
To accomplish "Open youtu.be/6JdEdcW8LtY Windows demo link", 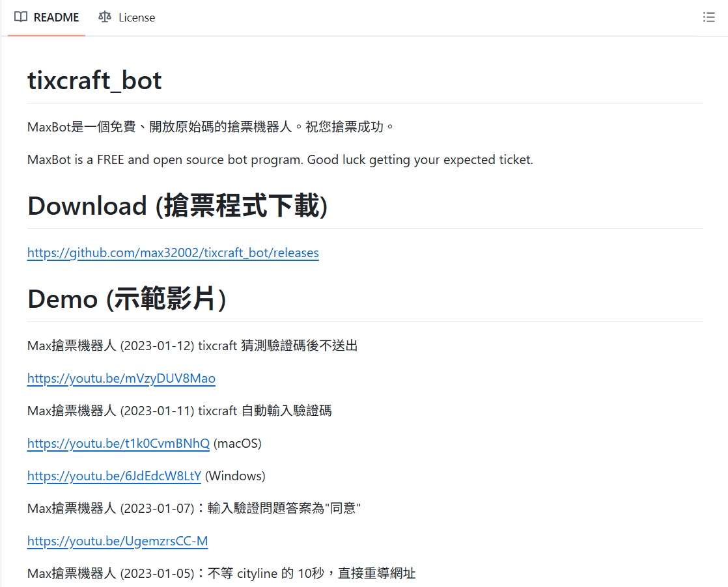I will [x=114, y=476].
